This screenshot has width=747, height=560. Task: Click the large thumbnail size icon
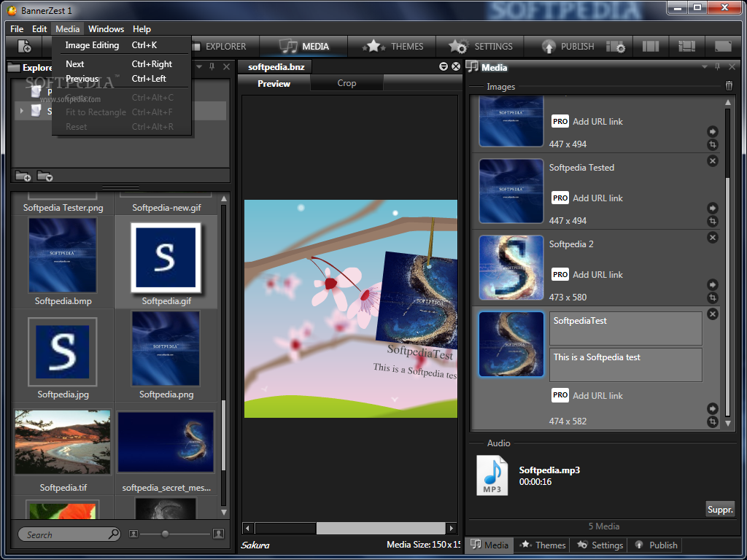pyautogui.click(x=219, y=534)
